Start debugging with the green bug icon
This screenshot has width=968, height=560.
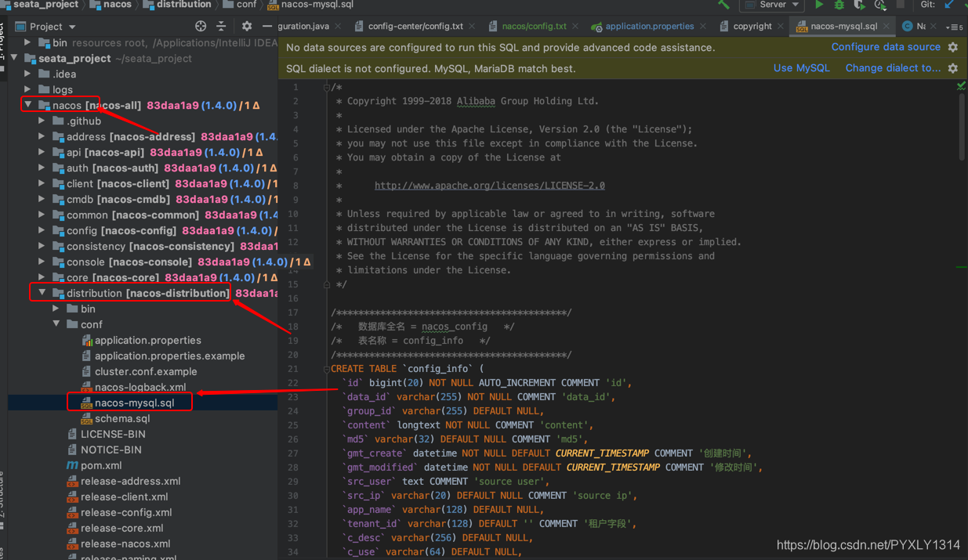click(839, 5)
